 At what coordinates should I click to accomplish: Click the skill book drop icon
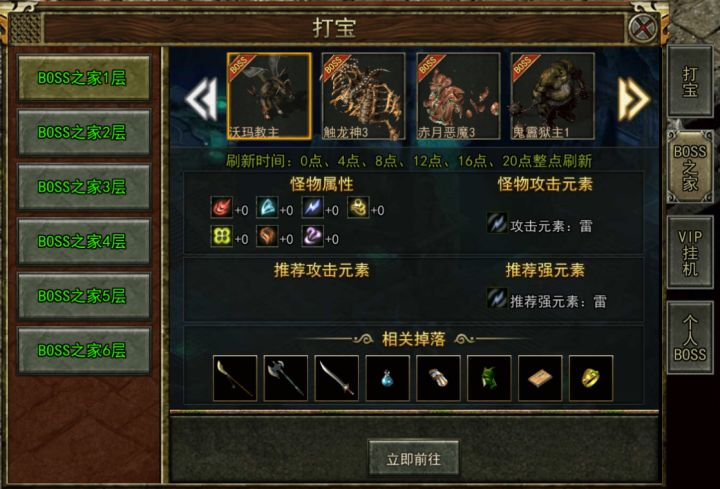pyautogui.click(x=540, y=378)
